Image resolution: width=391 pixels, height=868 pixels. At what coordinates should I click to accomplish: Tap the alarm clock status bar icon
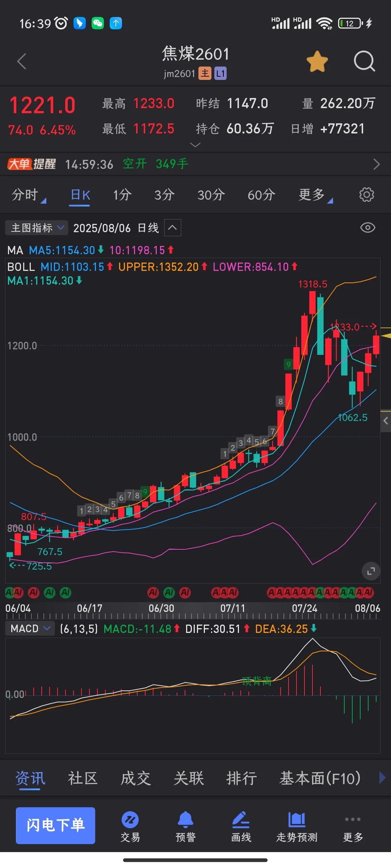pyautogui.click(x=61, y=23)
